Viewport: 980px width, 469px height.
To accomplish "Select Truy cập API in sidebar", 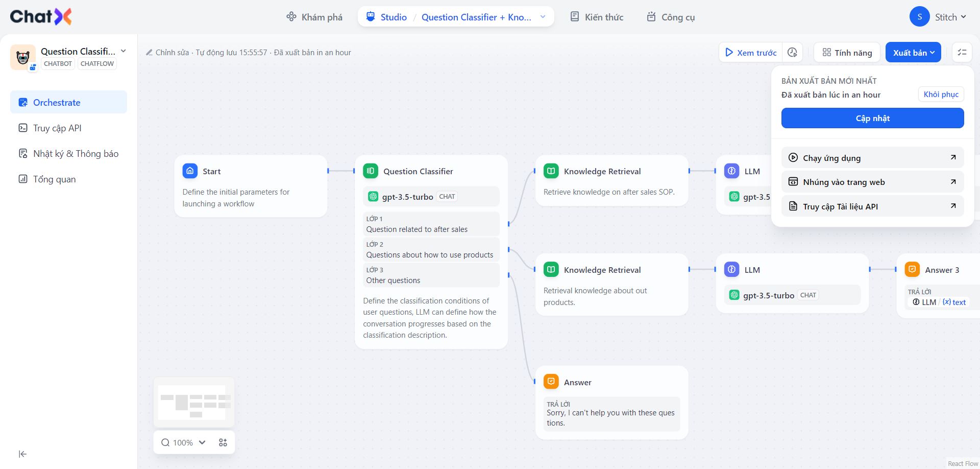I will coord(57,128).
